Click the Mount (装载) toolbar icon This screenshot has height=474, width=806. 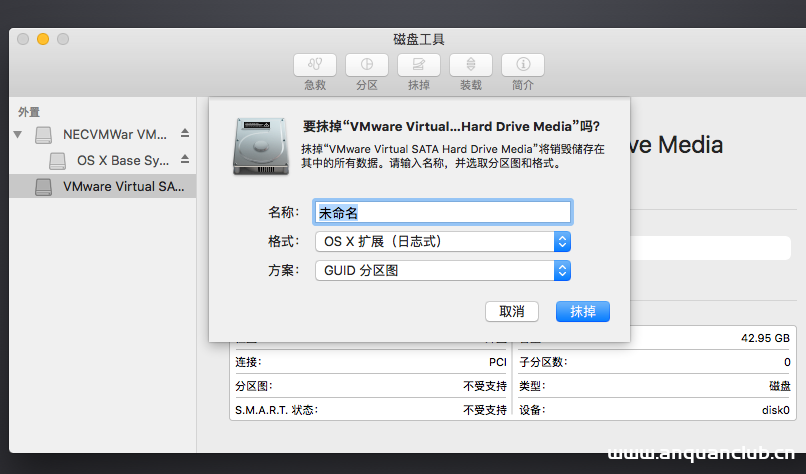click(x=470, y=65)
